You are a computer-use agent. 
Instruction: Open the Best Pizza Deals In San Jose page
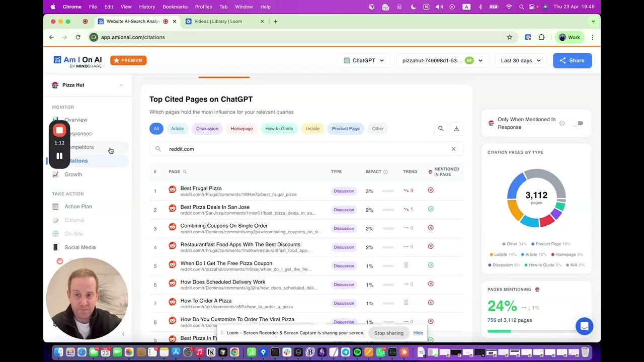(215, 207)
